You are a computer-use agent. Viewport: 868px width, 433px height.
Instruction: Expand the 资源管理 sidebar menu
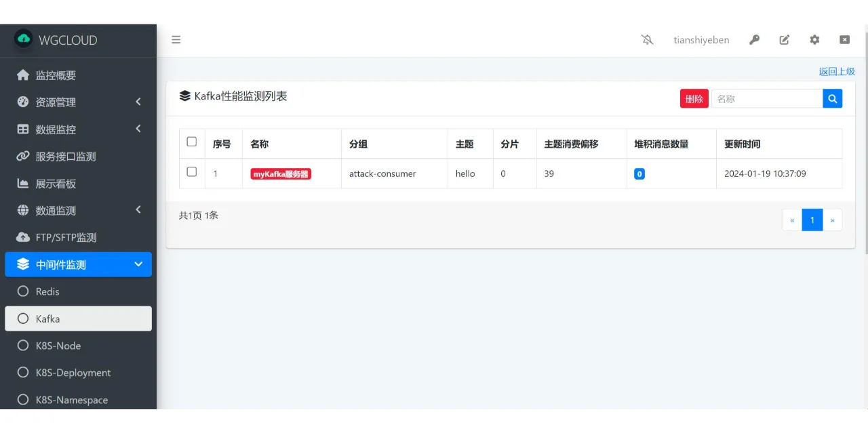(x=78, y=102)
